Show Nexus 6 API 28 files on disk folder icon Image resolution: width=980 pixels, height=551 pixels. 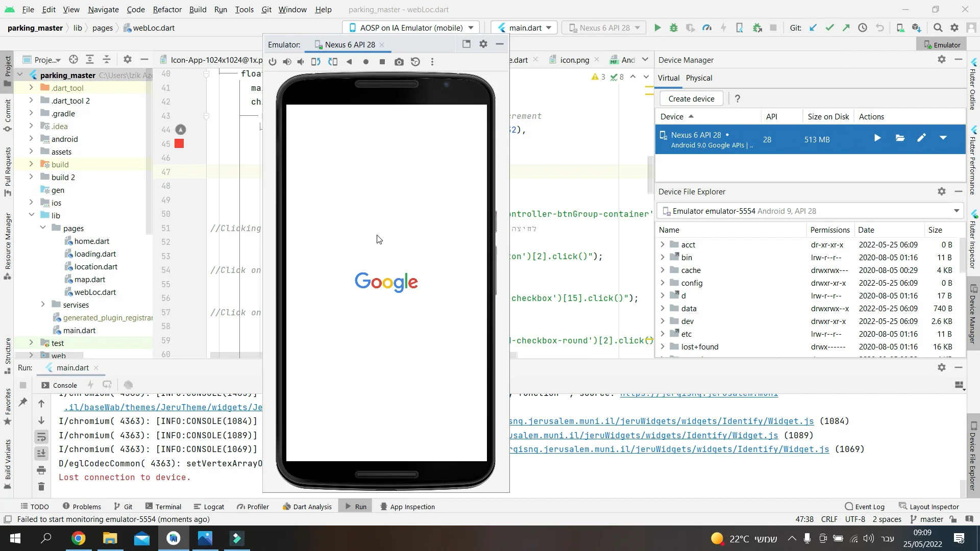point(900,138)
